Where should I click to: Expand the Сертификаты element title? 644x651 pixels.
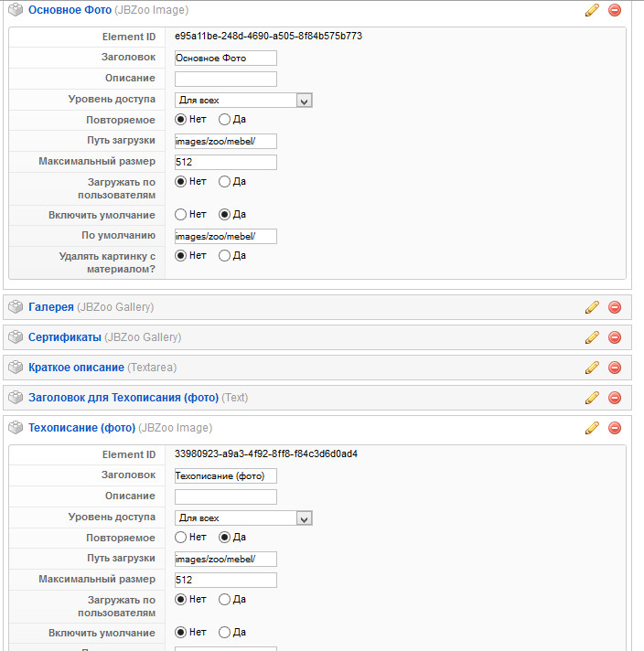click(x=64, y=337)
